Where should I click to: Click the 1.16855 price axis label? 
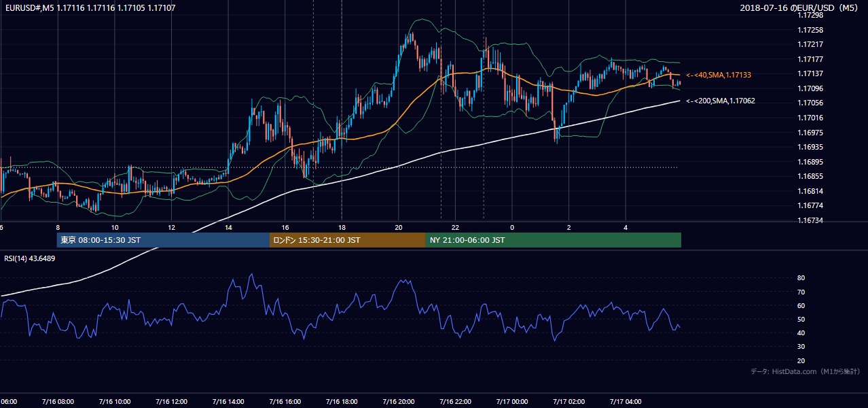click(x=811, y=176)
